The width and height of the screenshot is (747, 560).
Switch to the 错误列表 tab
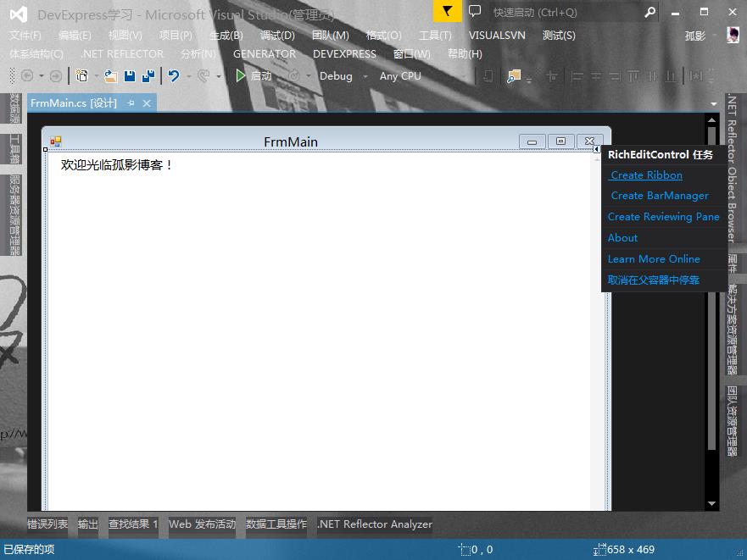click(x=47, y=524)
